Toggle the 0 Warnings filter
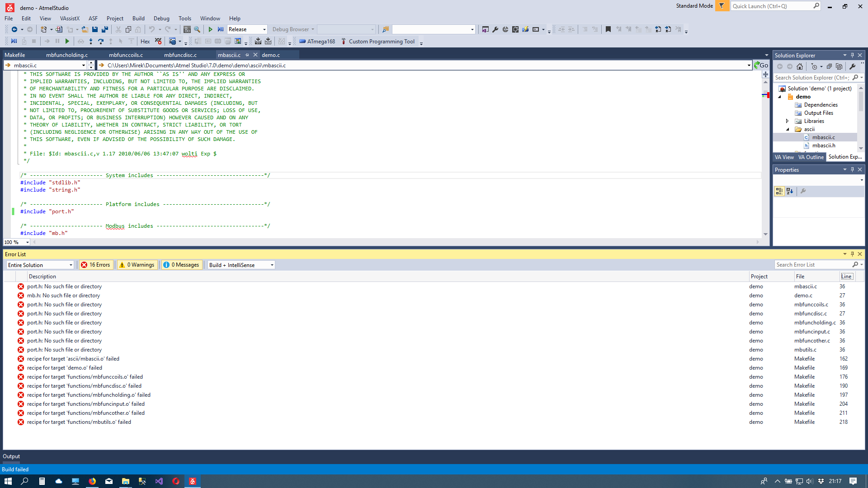868x488 pixels. click(137, 265)
